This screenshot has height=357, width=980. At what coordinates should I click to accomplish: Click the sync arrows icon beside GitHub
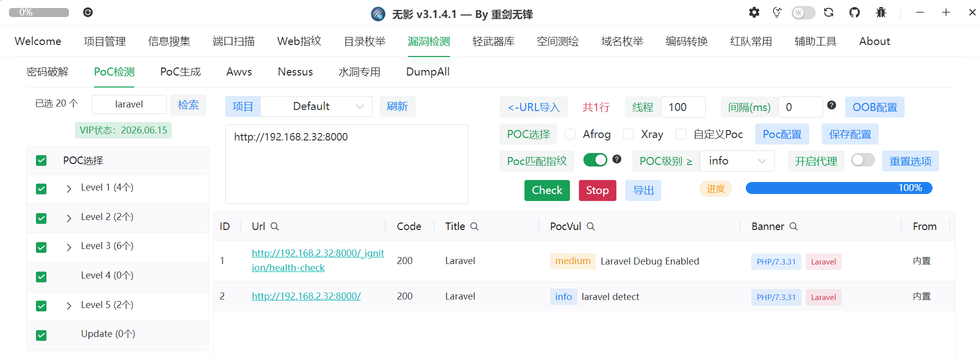[829, 12]
